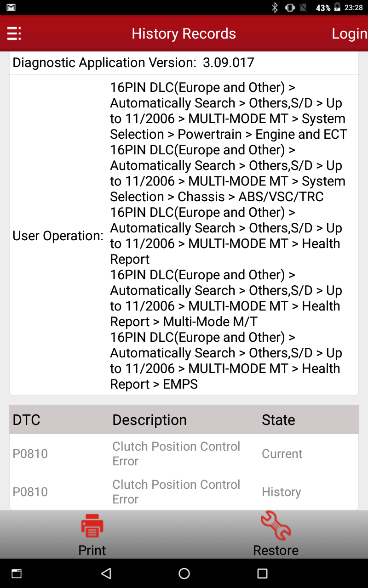Tap the Login link
Screen dimensions: 368x588
[349, 34]
